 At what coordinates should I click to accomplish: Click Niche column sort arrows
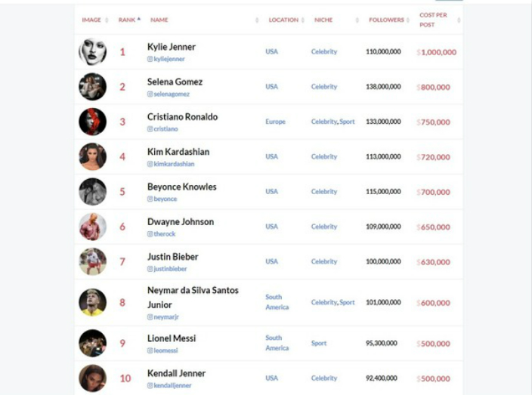point(357,20)
